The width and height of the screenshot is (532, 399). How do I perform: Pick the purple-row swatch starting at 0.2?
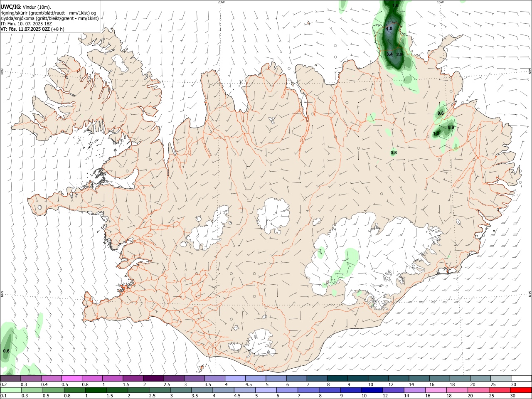pyautogui.click(x=10, y=378)
